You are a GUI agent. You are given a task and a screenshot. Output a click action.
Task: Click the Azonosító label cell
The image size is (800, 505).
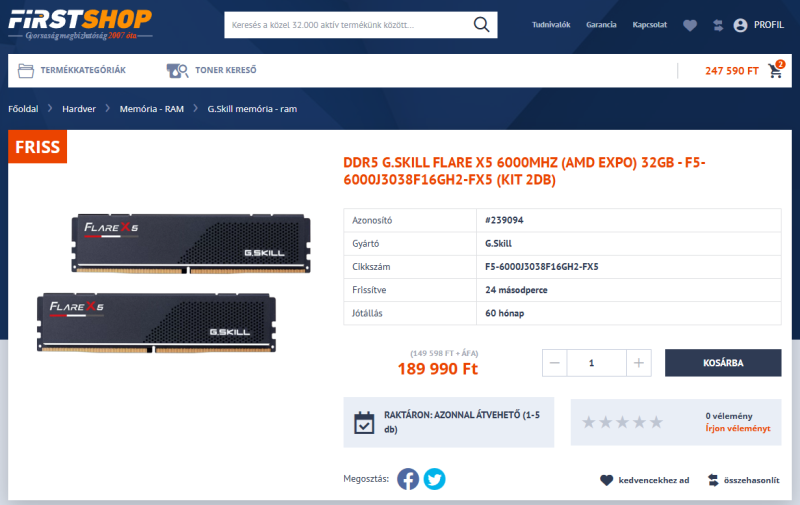410,220
